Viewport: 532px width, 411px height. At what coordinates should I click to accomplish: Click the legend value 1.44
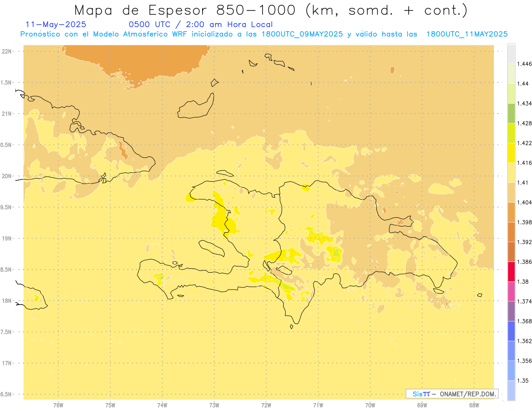pyautogui.click(x=523, y=83)
